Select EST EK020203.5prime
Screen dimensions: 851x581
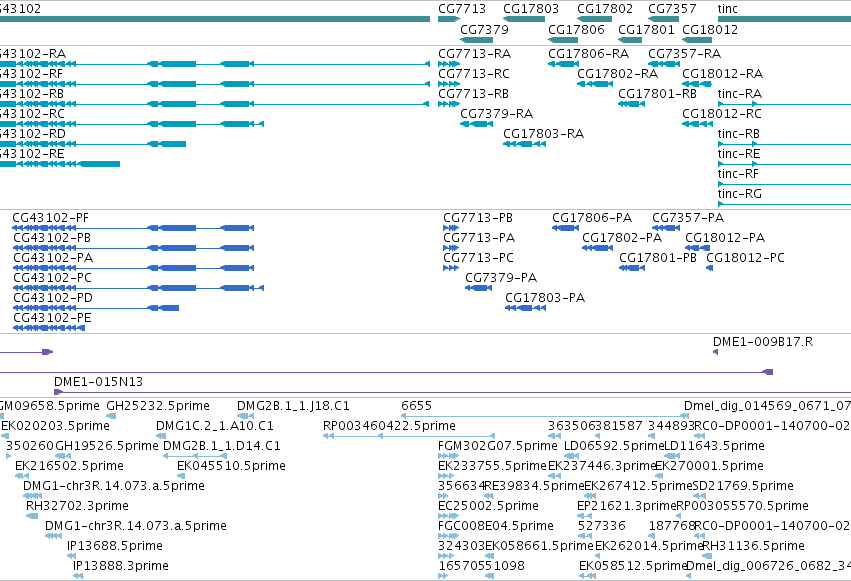5,436
